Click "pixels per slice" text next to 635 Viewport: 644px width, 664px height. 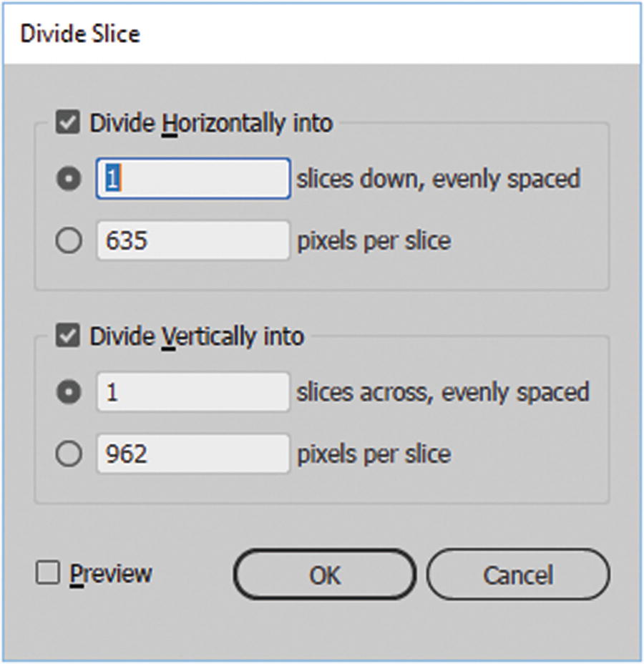[374, 240]
